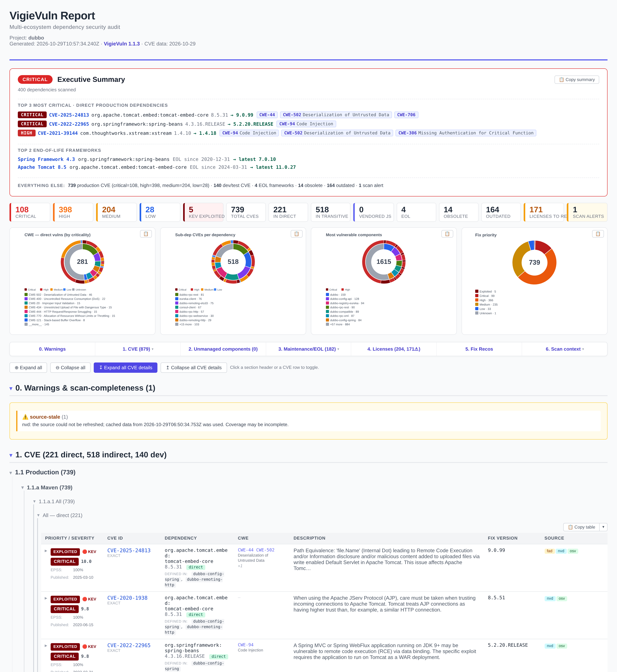Open the Apache Tomcat 8.5 EOL link
The width and height of the screenshot is (617, 672).
[42, 167]
